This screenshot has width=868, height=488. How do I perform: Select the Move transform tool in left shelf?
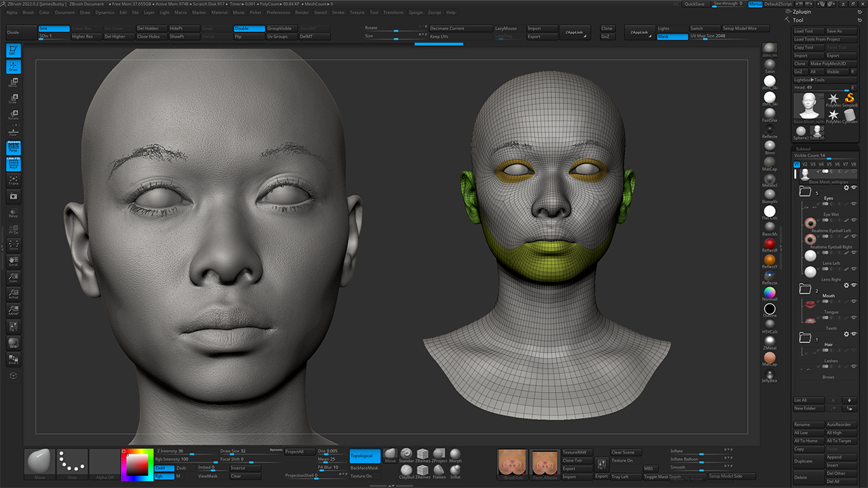pyautogui.click(x=13, y=83)
